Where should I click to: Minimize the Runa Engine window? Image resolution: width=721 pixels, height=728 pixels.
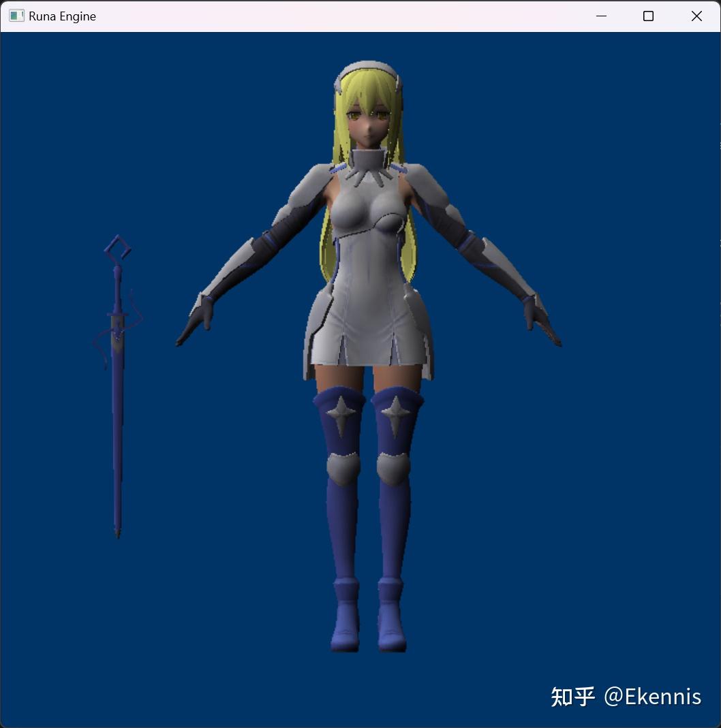(600, 16)
